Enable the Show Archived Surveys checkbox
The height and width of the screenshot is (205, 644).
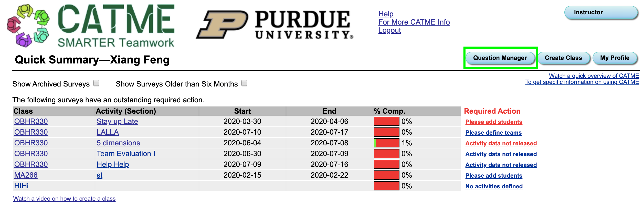coord(96,83)
